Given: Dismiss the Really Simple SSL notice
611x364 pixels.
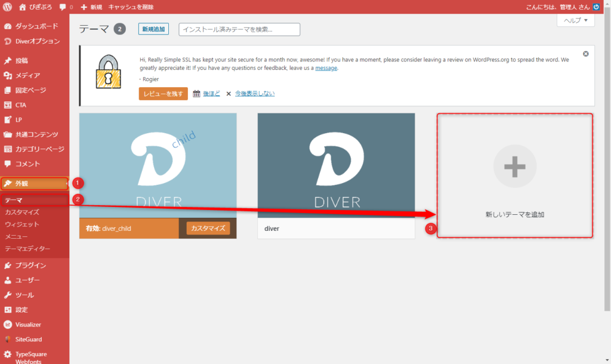Looking at the screenshot, I should [586, 54].
